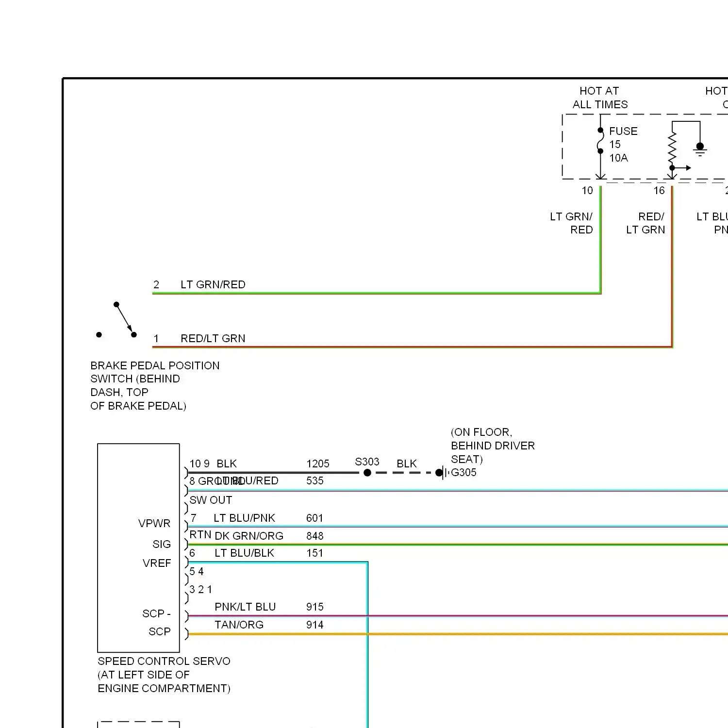This screenshot has height=728, width=728.
Task: Click the VPWR pin label
Action: point(154,524)
